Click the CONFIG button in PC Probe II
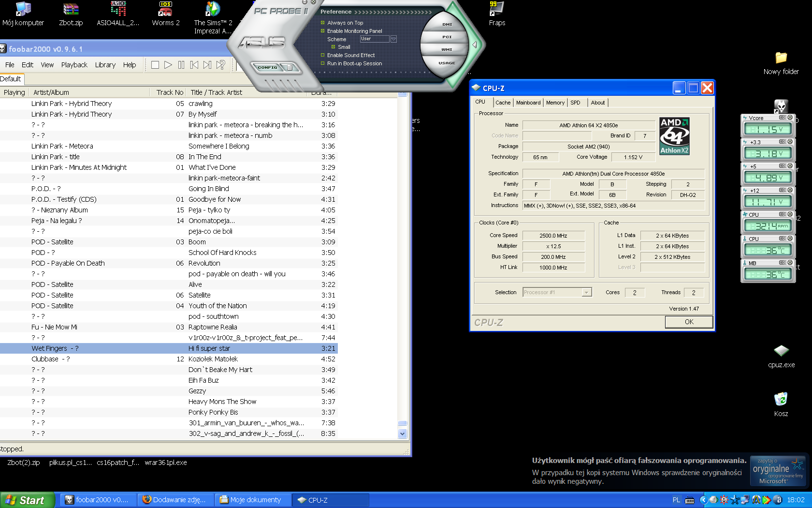This screenshot has width=812, height=508. (x=267, y=67)
